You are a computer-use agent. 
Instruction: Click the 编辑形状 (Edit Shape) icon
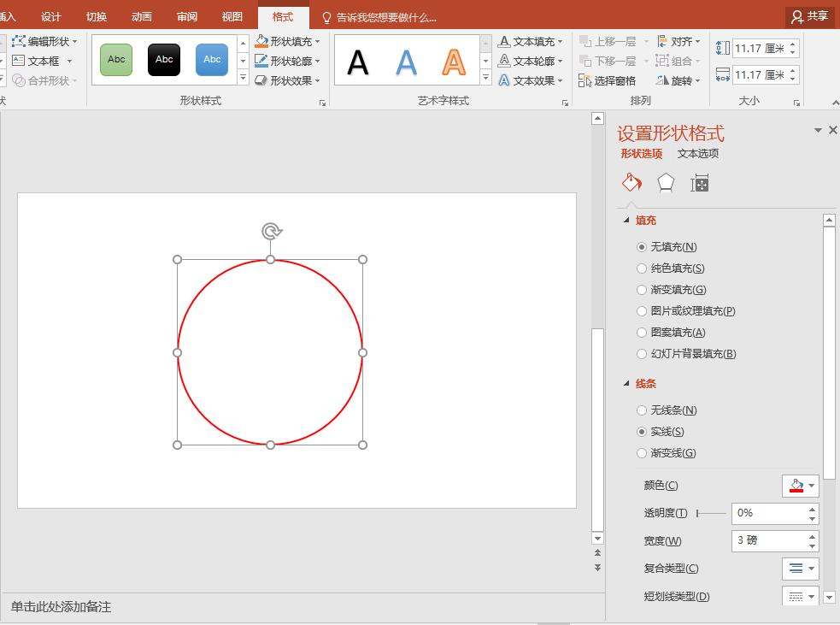coord(18,39)
